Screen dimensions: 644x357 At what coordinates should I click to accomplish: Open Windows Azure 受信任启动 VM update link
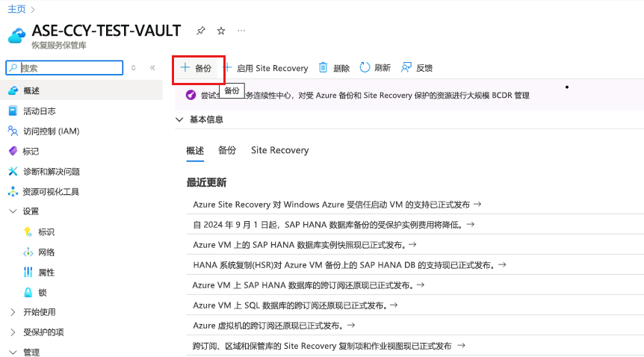click(337, 205)
